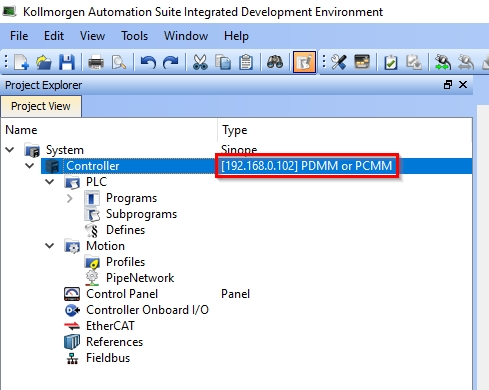The width and height of the screenshot is (489, 390).
Task: Click the Cut scissors icon
Action: point(200,62)
